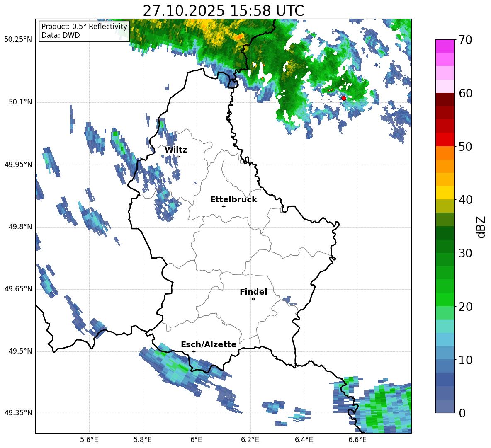Image resolution: width=491 pixels, height=448 pixels.
Task: Pick the bright green 20 dBZ colorbar segment
Action: coord(445,300)
